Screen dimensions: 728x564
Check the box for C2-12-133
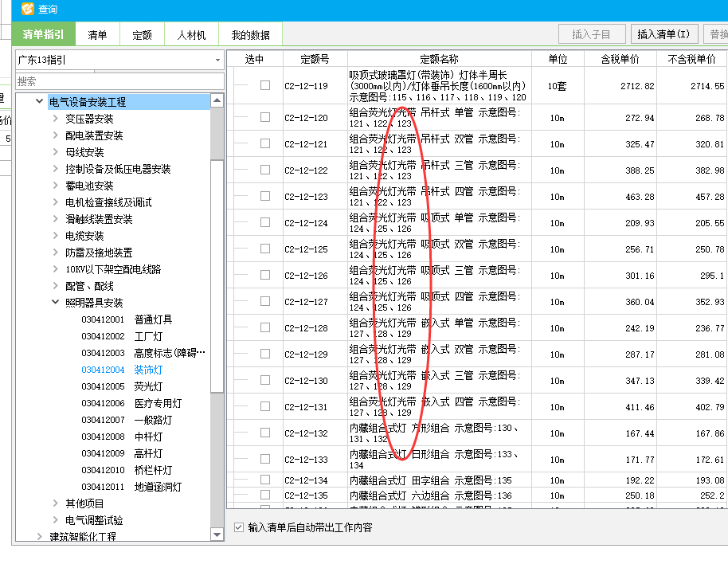pos(265,459)
